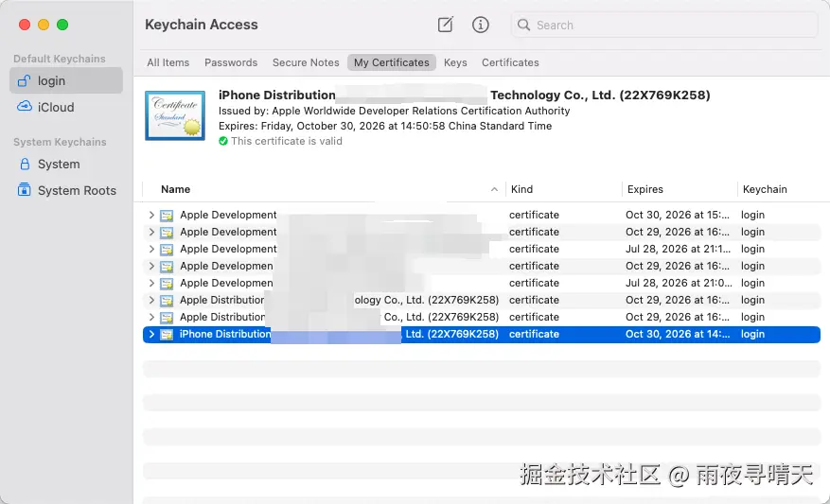Sort by the Kind column header
This screenshot has width=830, height=504.
coord(521,189)
